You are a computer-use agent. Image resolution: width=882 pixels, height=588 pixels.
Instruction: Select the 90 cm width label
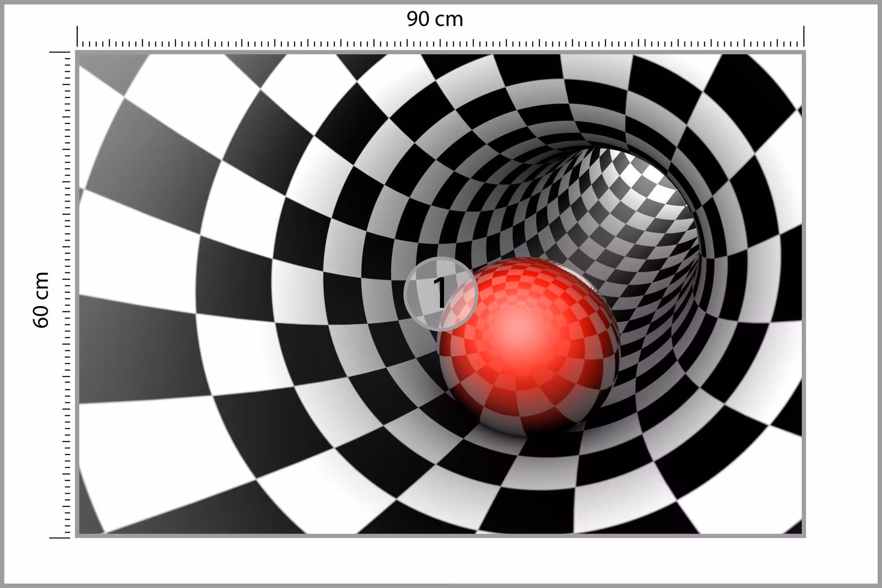point(435,19)
